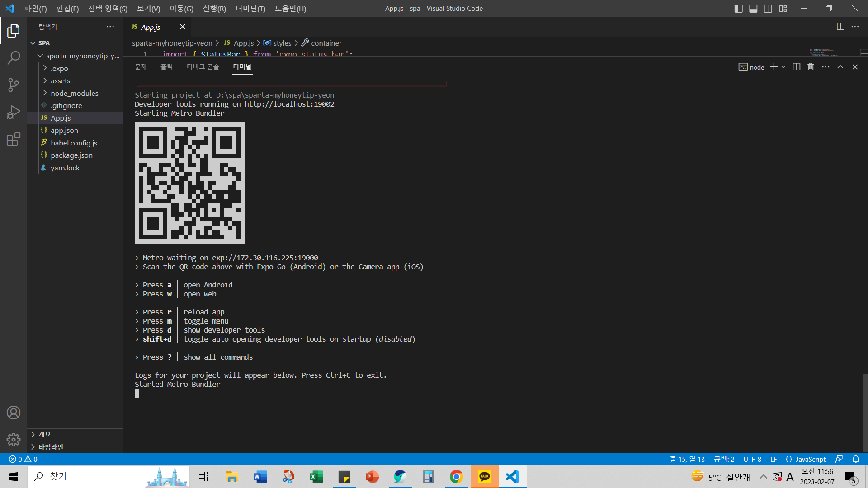The height and width of the screenshot is (488, 868).
Task: Open File Explorer from the taskbar
Action: pos(232,477)
